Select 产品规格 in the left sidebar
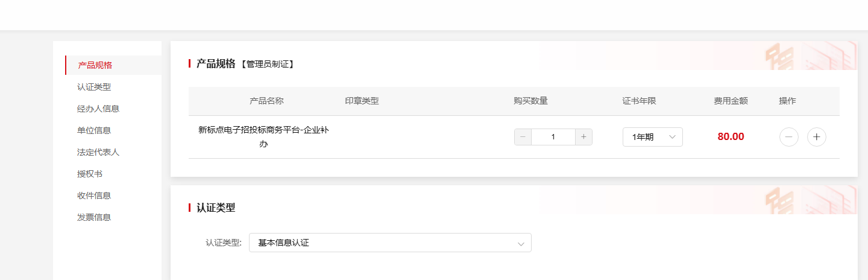Viewport: 868px width, 280px height. (95, 65)
